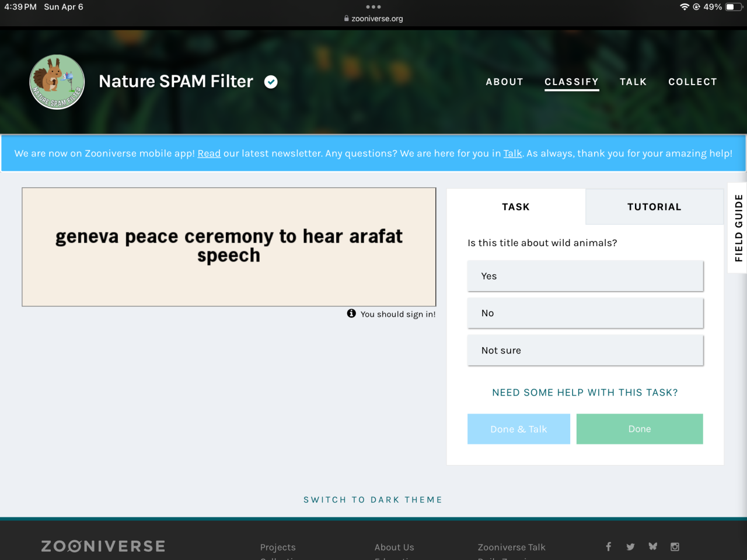
Task: Go to the Classify section
Action: click(572, 82)
